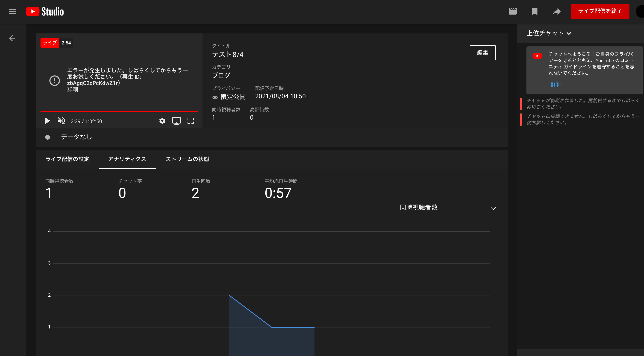The width and height of the screenshot is (644, 356).
Task: Click the title テスト8/4
Action: [x=228, y=54]
